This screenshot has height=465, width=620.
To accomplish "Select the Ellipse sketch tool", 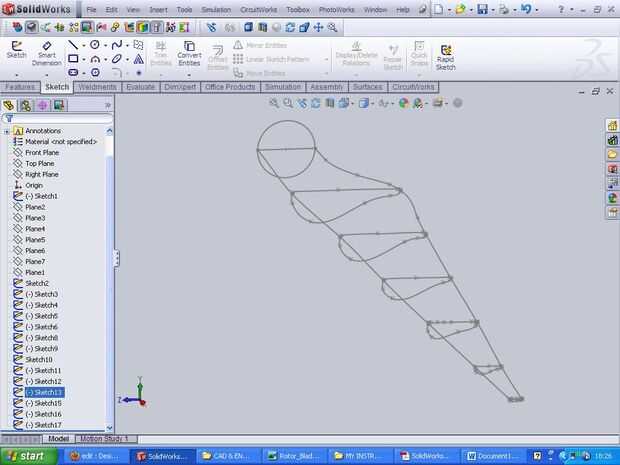I will coord(117,59).
